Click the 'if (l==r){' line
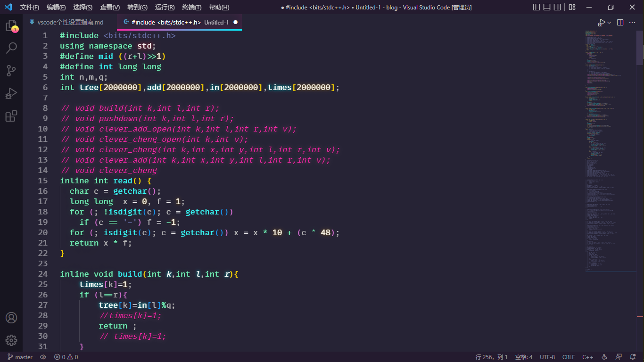The image size is (644, 362). [103, 295]
